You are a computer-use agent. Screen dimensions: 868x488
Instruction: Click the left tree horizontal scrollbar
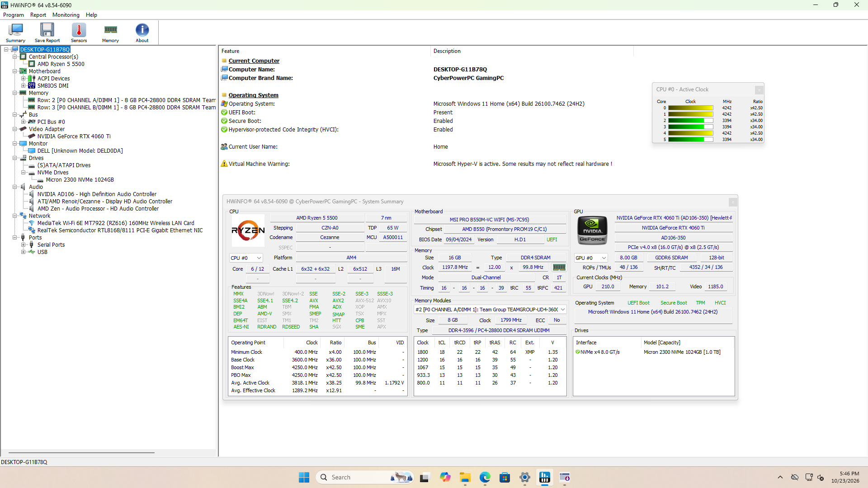(x=81, y=452)
